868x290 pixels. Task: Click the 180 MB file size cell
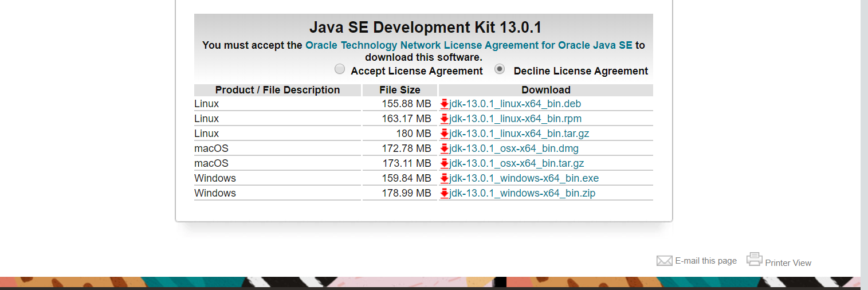click(400, 134)
